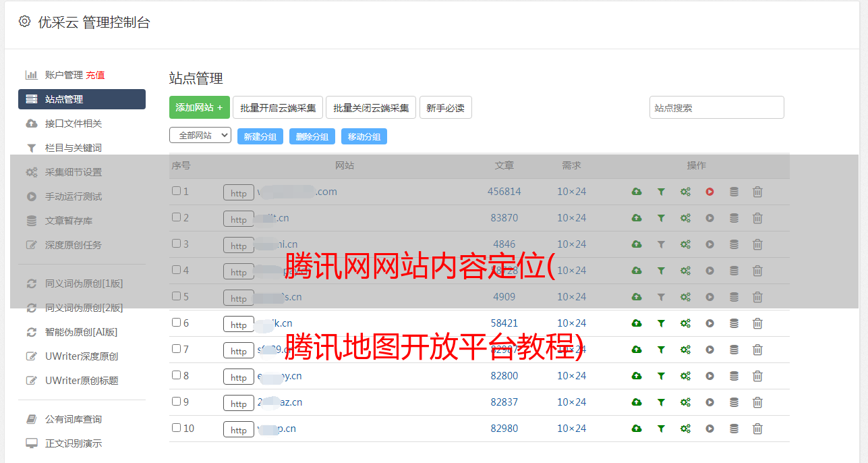Open the 新手必读 guide button

click(x=445, y=107)
